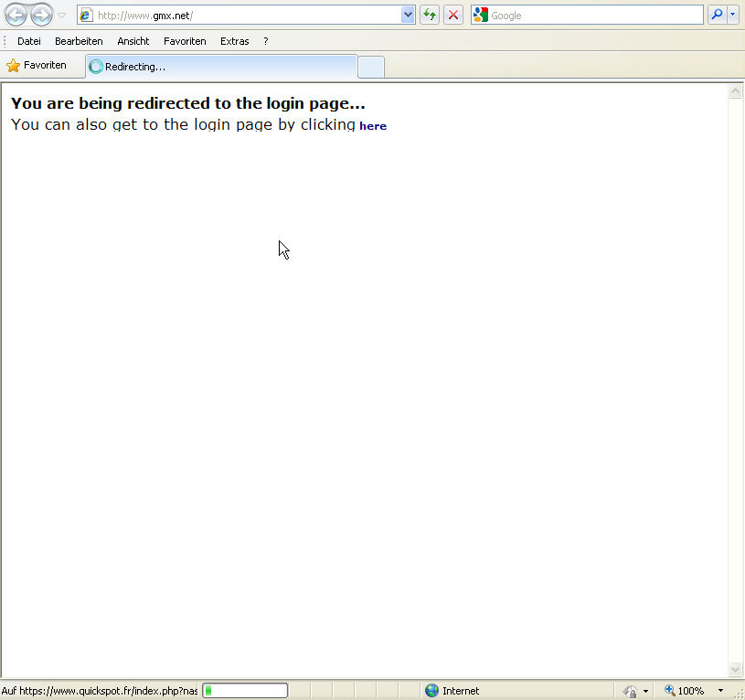Expand the address bar URL history dropdown
The image size is (745, 700).
(408, 16)
